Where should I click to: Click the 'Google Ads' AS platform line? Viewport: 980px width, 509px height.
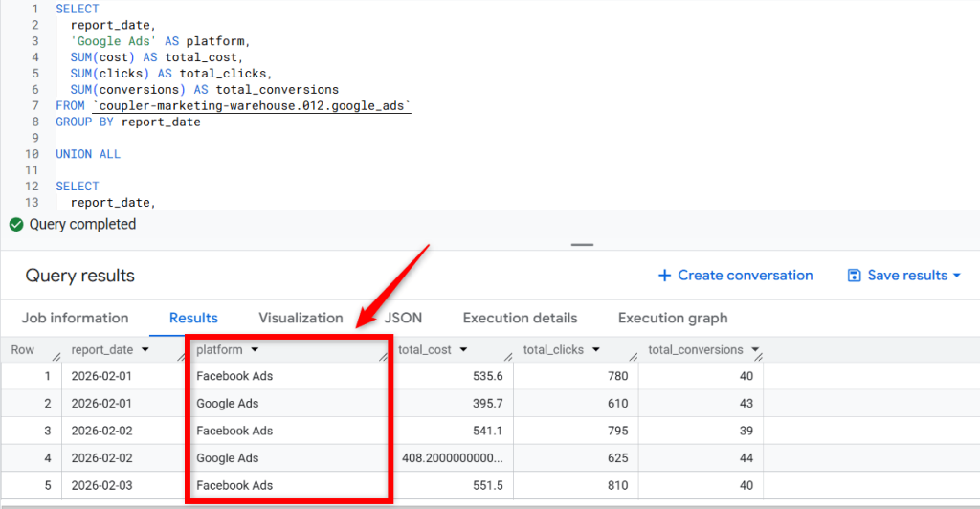[160, 41]
